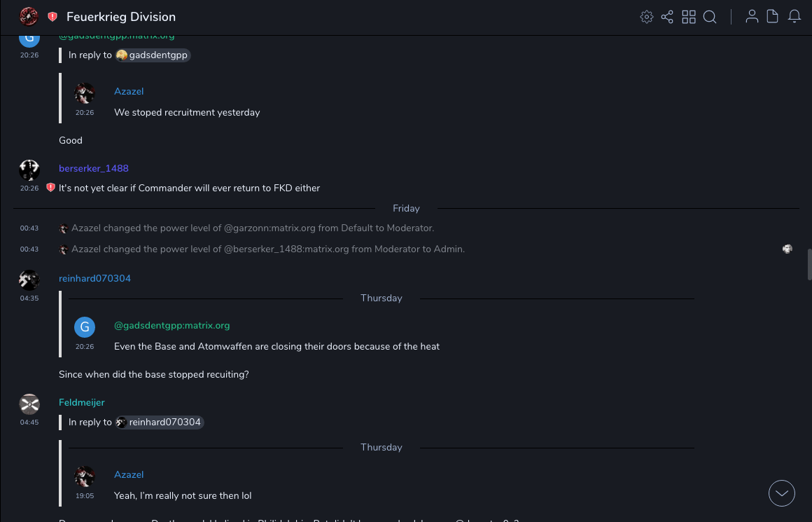Click the gadsdentgpp reply mention pill
812x522 pixels.
pyautogui.click(x=153, y=55)
